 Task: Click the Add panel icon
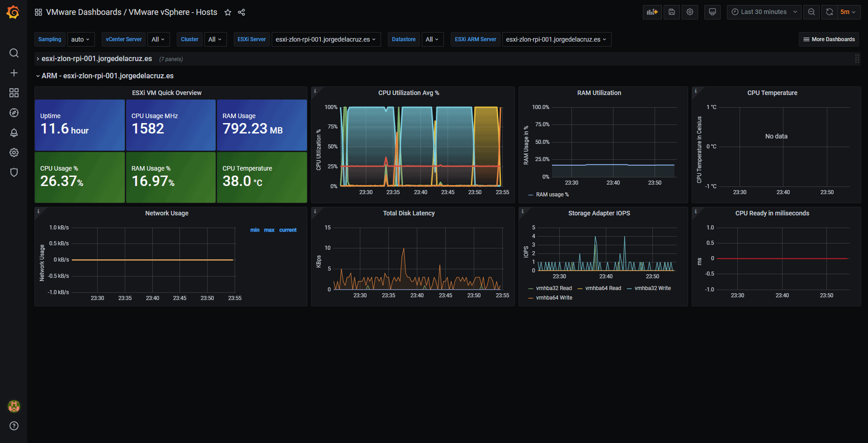[652, 12]
